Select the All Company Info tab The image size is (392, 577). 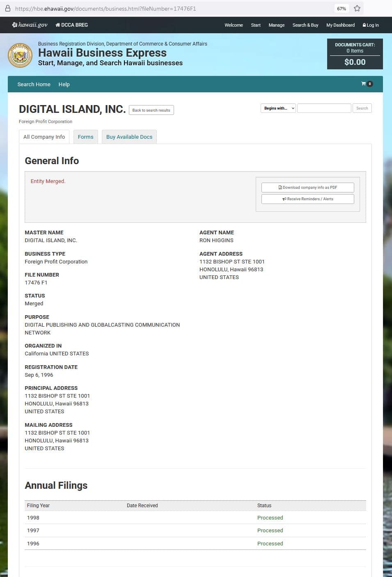coord(44,137)
